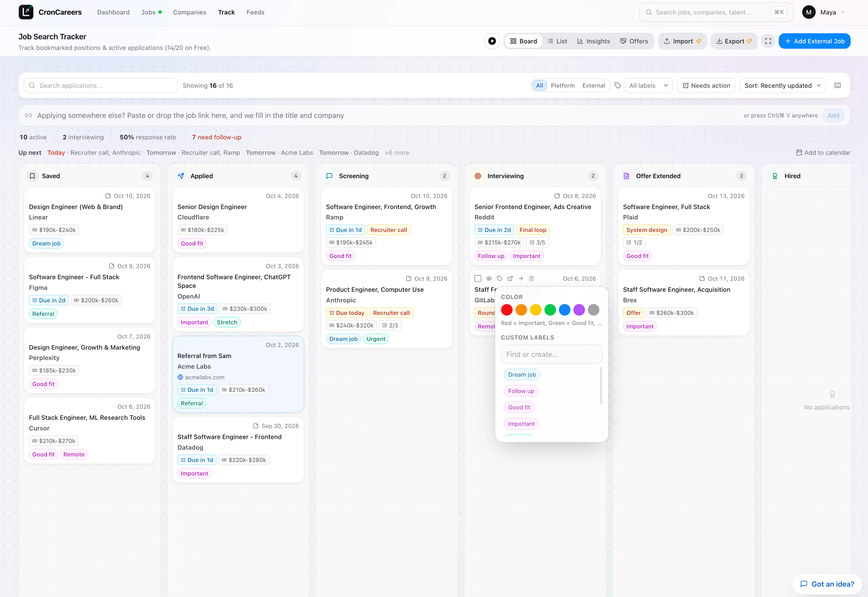This screenshot has height=597, width=868.
Task: Tick the selection checkbox on GitLab card
Action: click(x=478, y=279)
